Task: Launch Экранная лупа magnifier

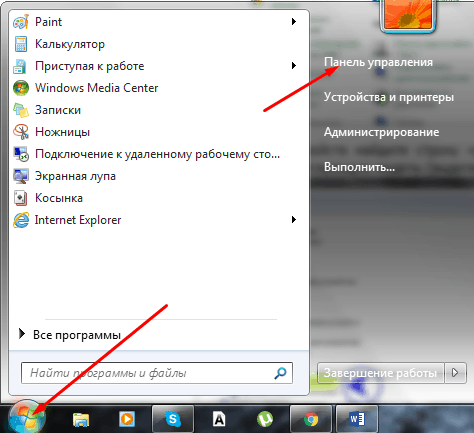Action: pyautogui.click(x=75, y=176)
